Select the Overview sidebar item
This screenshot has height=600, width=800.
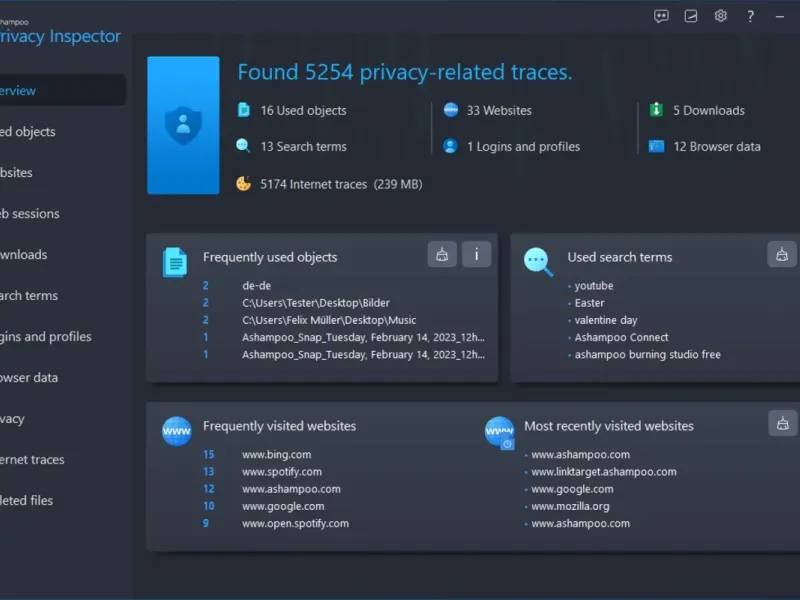click(x=62, y=90)
